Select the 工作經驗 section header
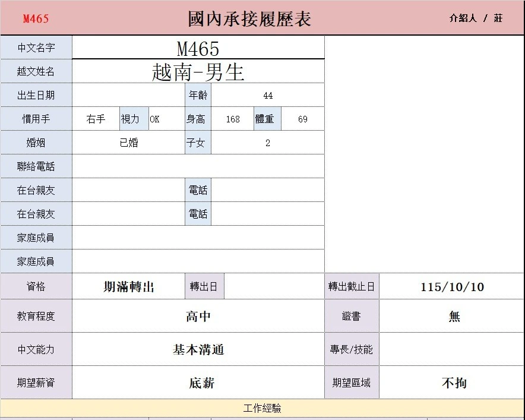This screenshot has height=420, width=525. click(x=262, y=408)
